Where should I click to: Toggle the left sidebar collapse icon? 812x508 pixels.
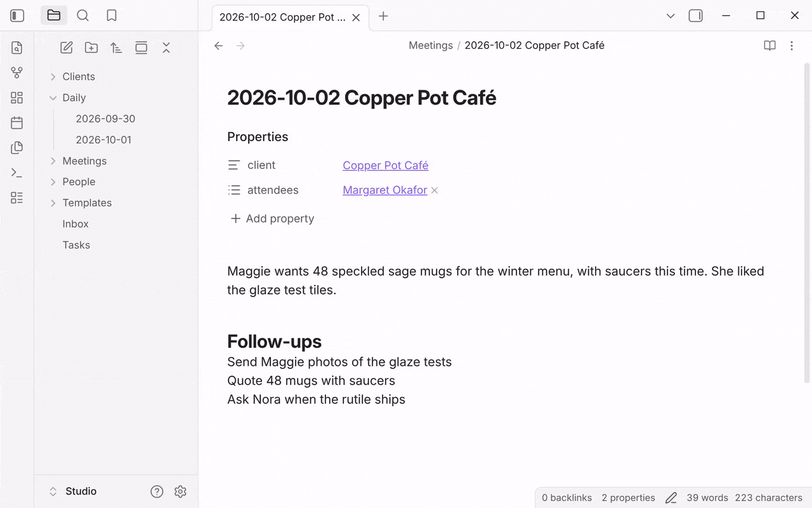[x=17, y=16]
